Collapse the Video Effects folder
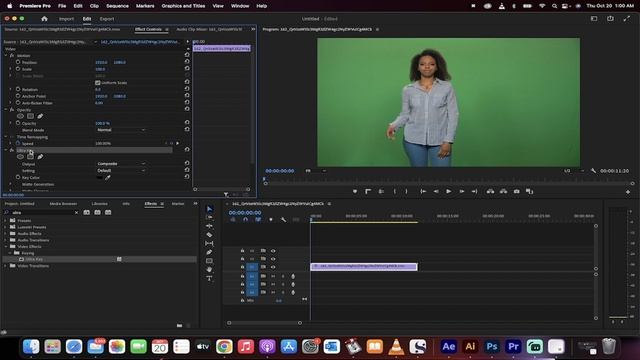640x360 pixels. [x=5, y=247]
